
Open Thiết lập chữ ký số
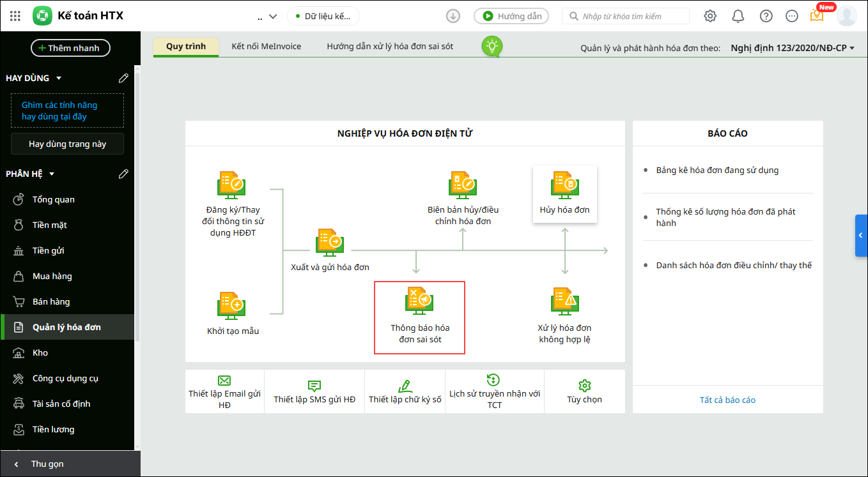click(x=405, y=392)
